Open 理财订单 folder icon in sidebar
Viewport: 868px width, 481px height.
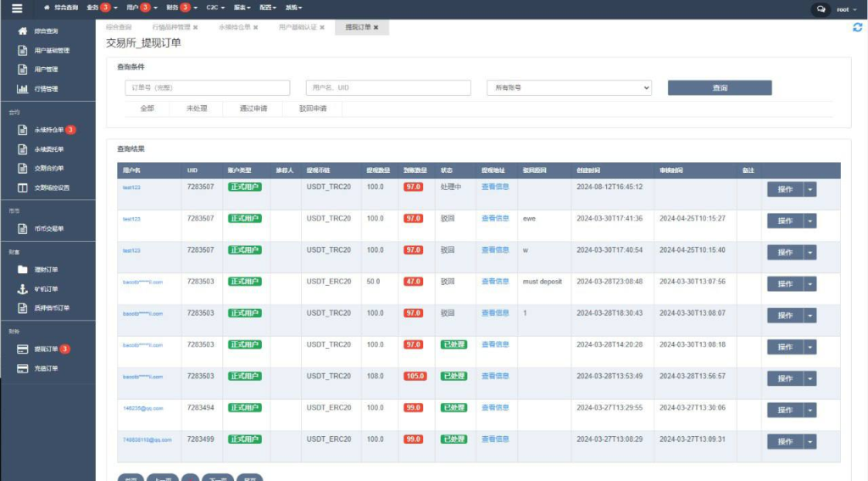pyautogui.click(x=23, y=269)
